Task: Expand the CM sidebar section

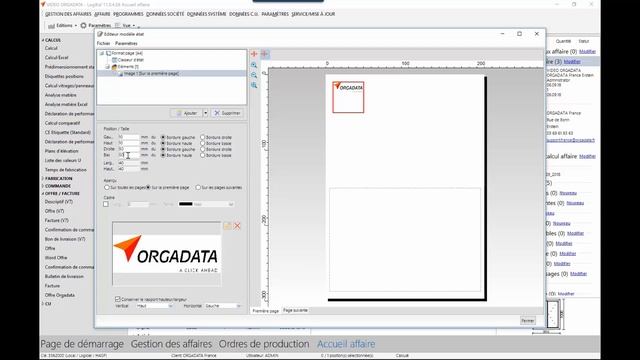Action: point(43,304)
